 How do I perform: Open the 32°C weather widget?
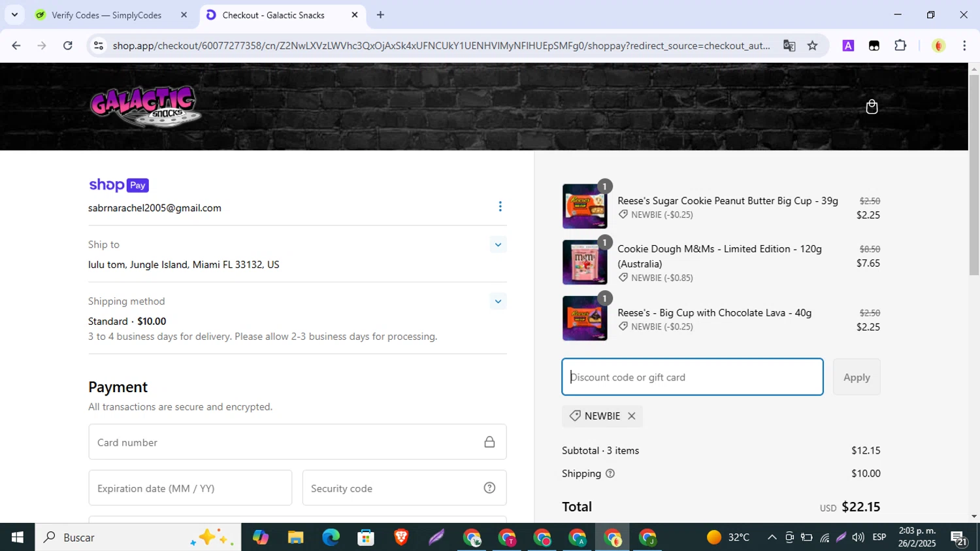[x=728, y=537]
